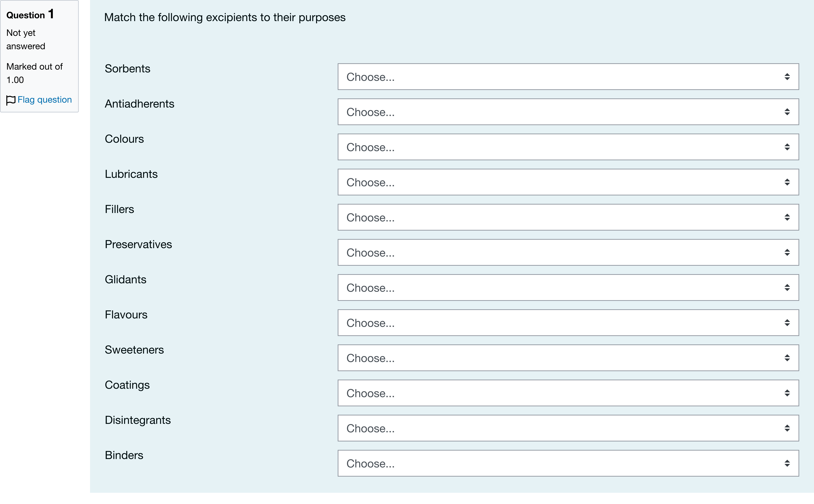
Task: Click the 'Sorbents' label text
Action: (x=128, y=69)
